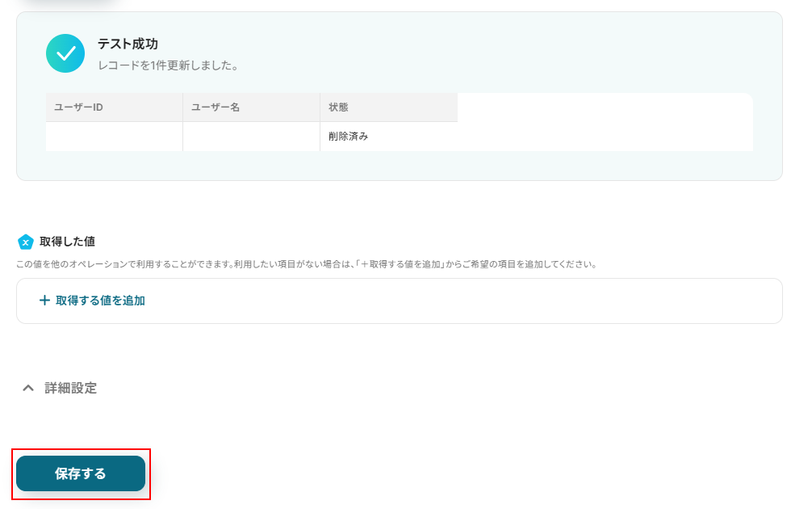Screen dimensions: 812x509
Task: Select the ユーザーID column header
Action: [115, 107]
